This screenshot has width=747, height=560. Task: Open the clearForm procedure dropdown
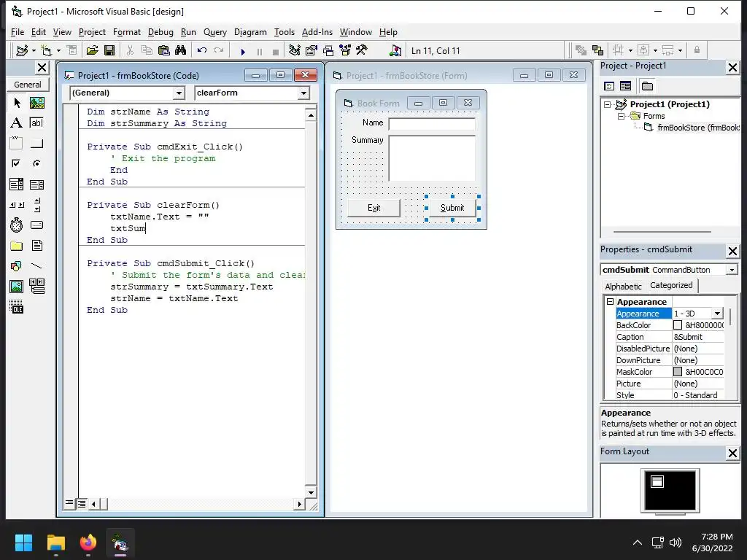pos(303,93)
